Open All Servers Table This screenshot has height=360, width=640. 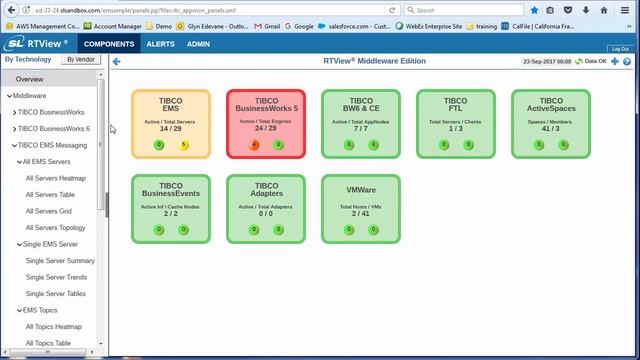coord(50,195)
